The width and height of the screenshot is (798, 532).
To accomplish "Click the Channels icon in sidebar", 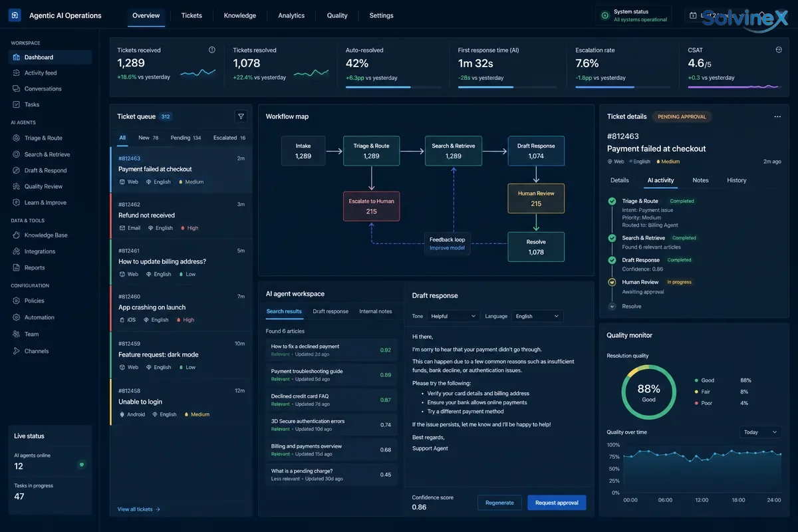I will click(17, 351).
